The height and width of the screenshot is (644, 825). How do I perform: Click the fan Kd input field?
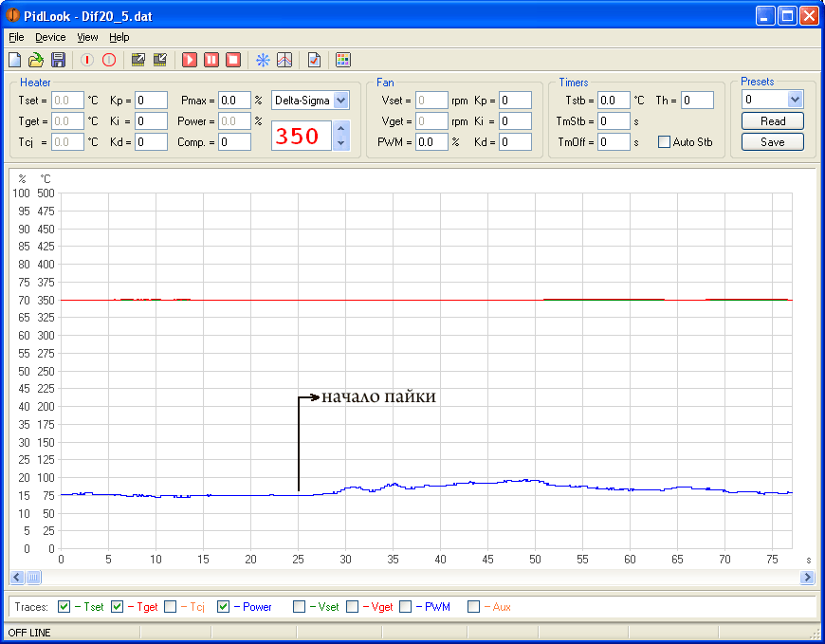click(x=515, y=142)
